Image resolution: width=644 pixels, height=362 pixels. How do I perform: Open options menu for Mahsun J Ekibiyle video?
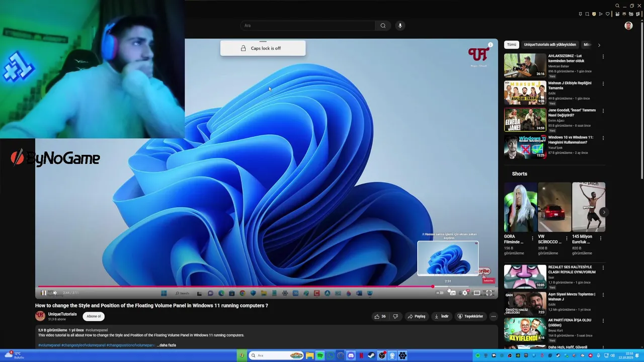[x=603, y=83]
